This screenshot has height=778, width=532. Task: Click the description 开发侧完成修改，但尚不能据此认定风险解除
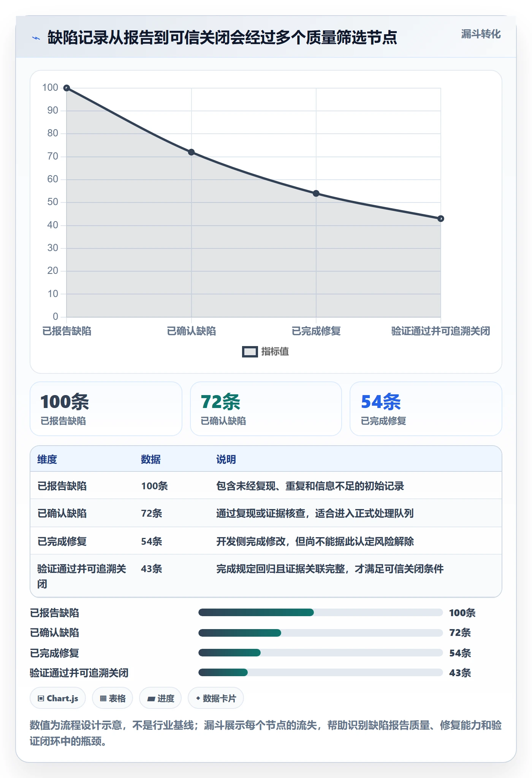(315, 541)
